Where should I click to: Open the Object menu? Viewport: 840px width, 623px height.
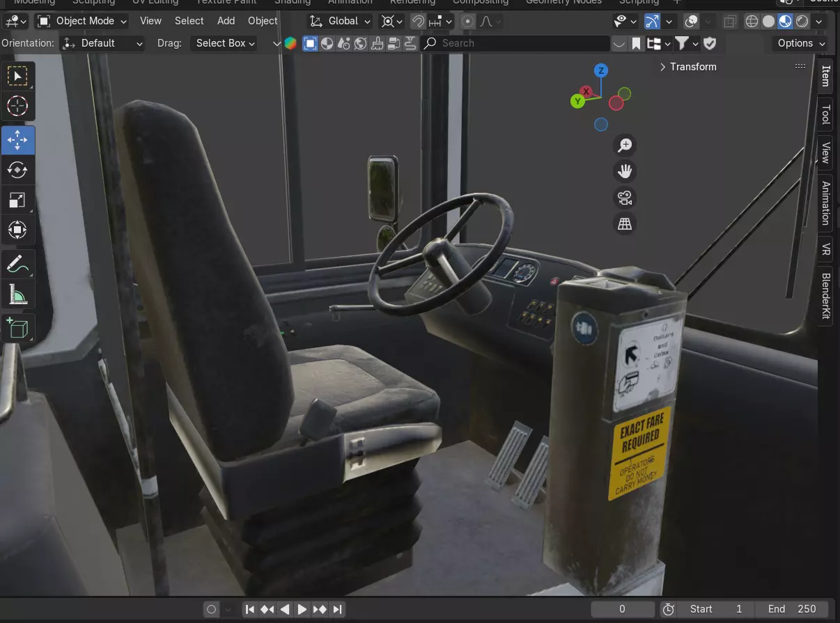(x=263, y=21)
